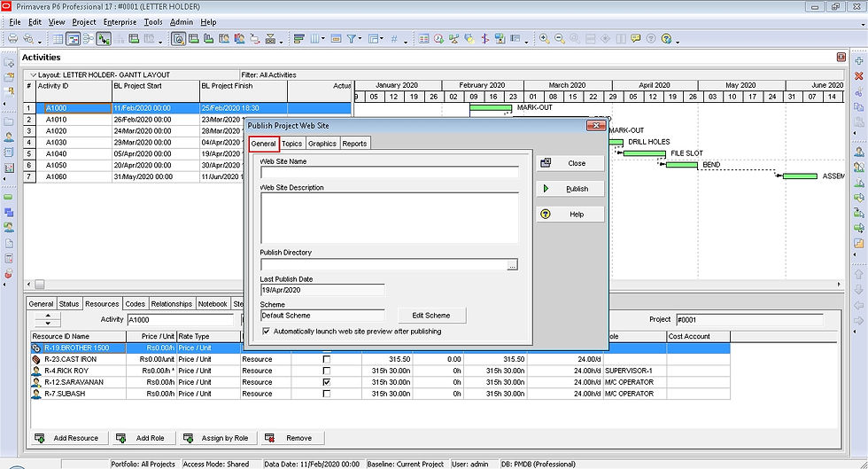Image resolution: width=868 pixels, height=469 pixels.
Task: Toggle the Relationship Lines toolbar icon
Action: coord(103,39)
